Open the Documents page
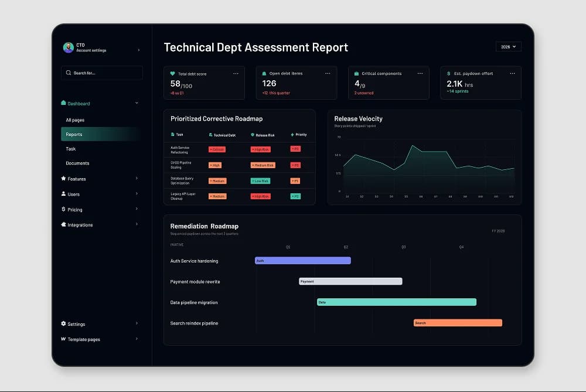 click(x=77, y=163)
